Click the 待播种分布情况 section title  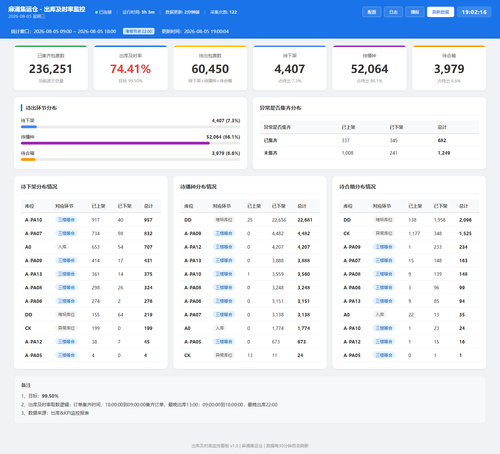pos(198,187)
